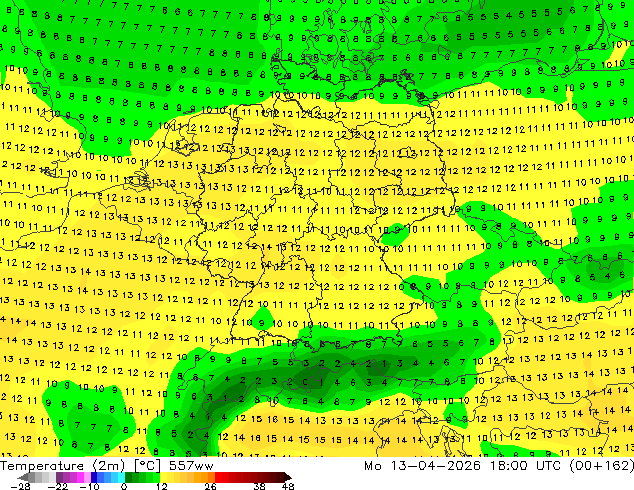
Task: Click the gray left arrow end of the color scale
Action: click(22, 477)
